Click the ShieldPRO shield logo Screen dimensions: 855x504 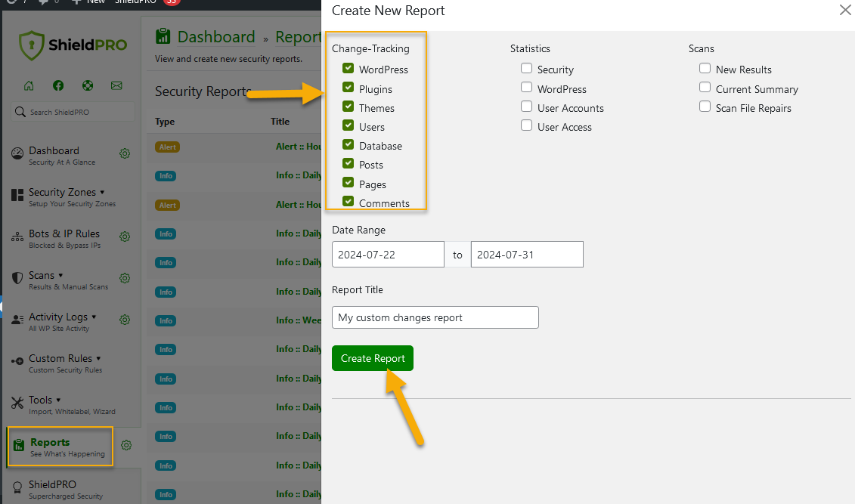31,45
